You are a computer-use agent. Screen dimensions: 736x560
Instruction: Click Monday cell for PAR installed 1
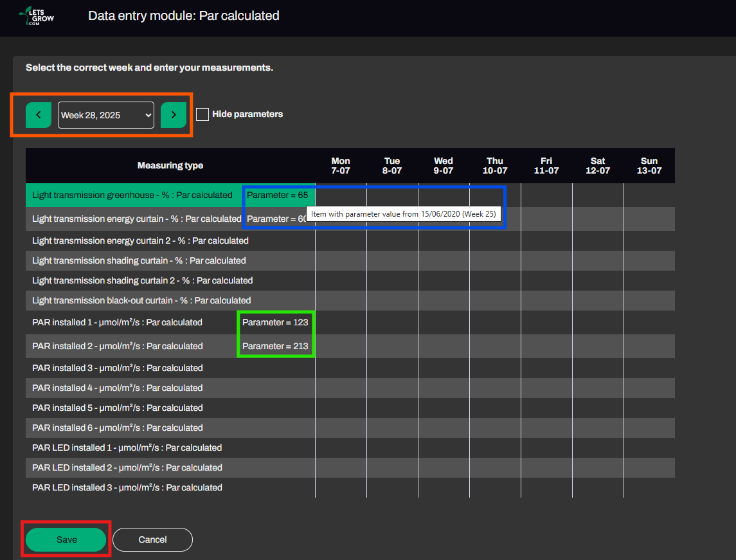(x=341, y=322)
